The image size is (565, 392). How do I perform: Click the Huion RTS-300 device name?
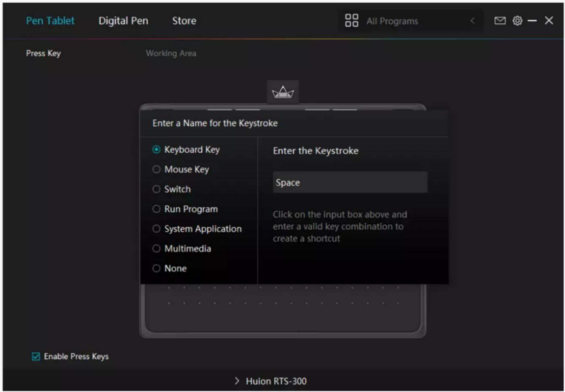point(276,381)
